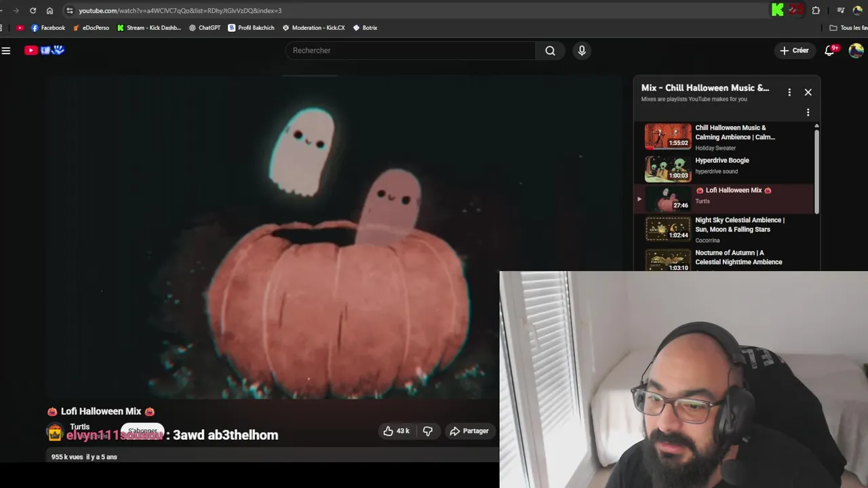Image resolution: width=868 pixels, height=488 pixels.
Task: Open the playlist options menu below close
Action: 808,113
